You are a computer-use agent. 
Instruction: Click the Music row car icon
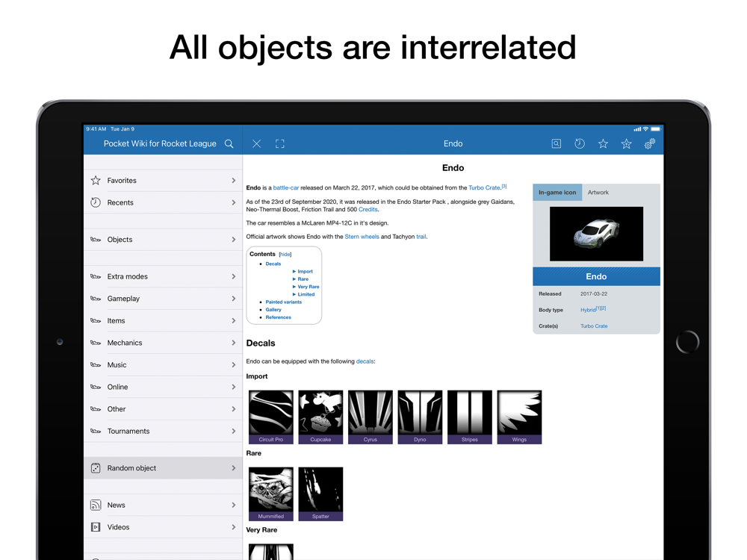click(96, 365)
